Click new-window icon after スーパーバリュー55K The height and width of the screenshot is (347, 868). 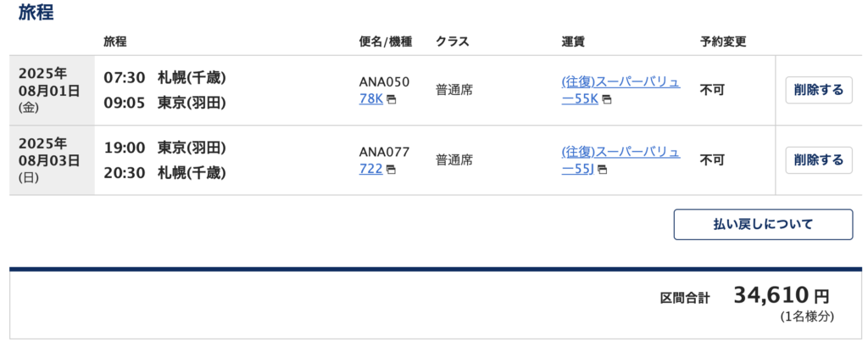click(607, 100)
